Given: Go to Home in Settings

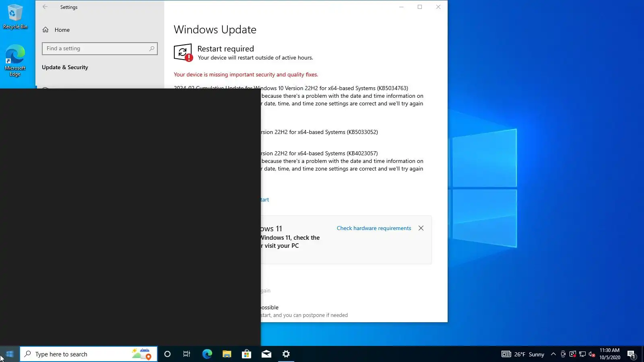Looking at the screenshot, I should pyautogui.click(x=62, y=30).
